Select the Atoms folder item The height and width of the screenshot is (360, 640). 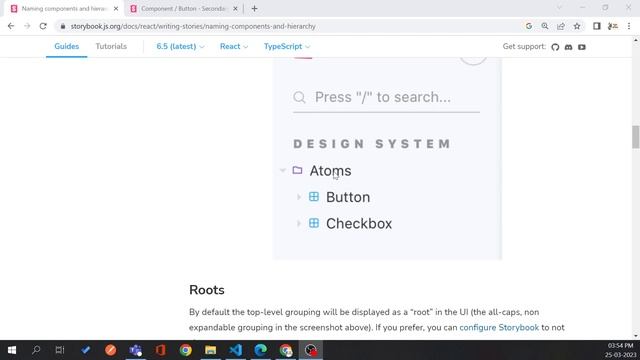click(330, 171)
